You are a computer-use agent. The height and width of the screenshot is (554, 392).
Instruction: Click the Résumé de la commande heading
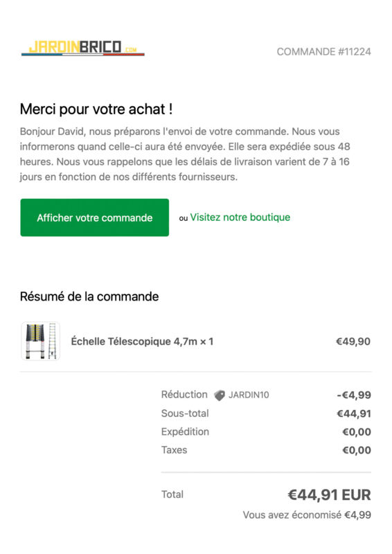(x=89, y=296)
